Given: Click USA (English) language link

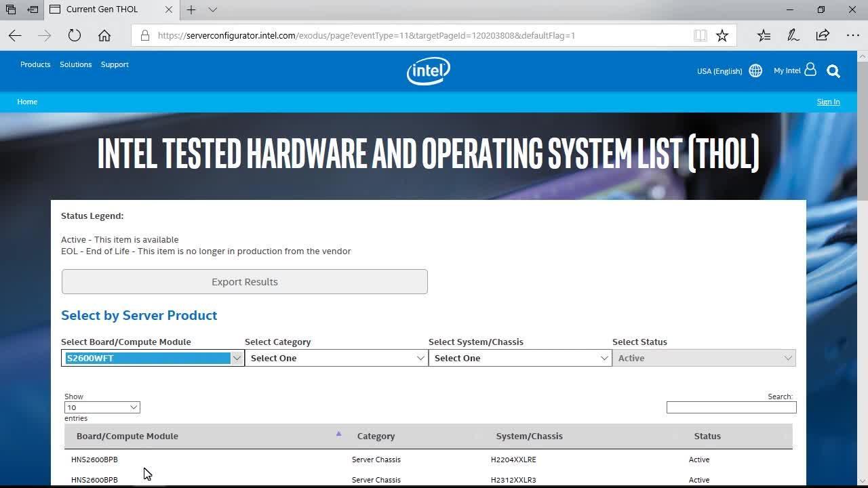Looking at the screenshot, I should click(719, 71).
